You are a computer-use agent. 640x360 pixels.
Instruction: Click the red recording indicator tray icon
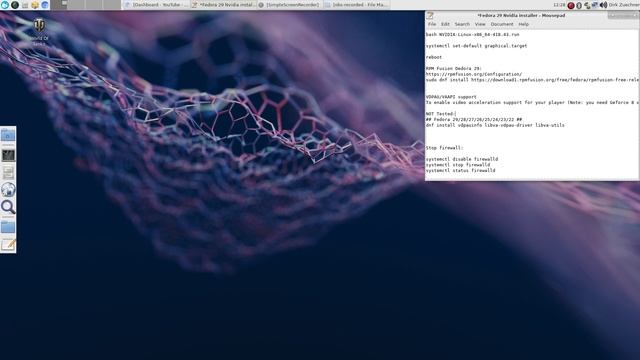click(x=571, y=5)
